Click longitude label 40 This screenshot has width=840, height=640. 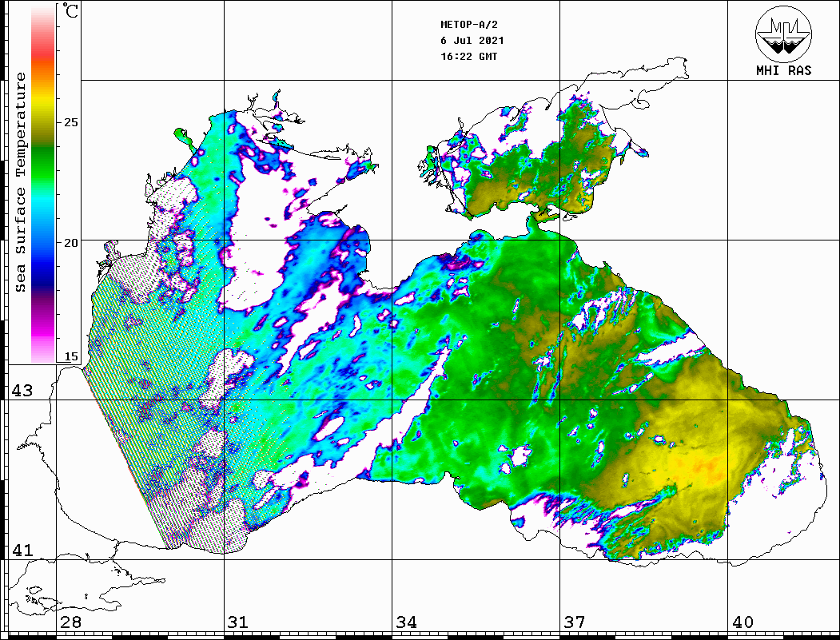click(742, 622)
